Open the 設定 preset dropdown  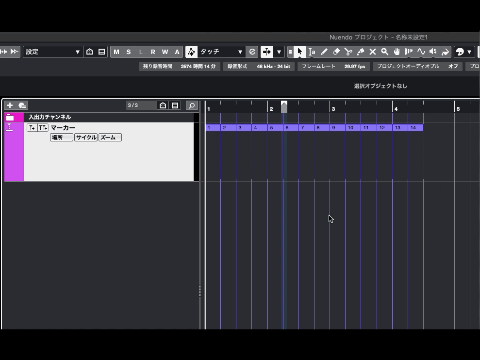[x=53, y=52]
